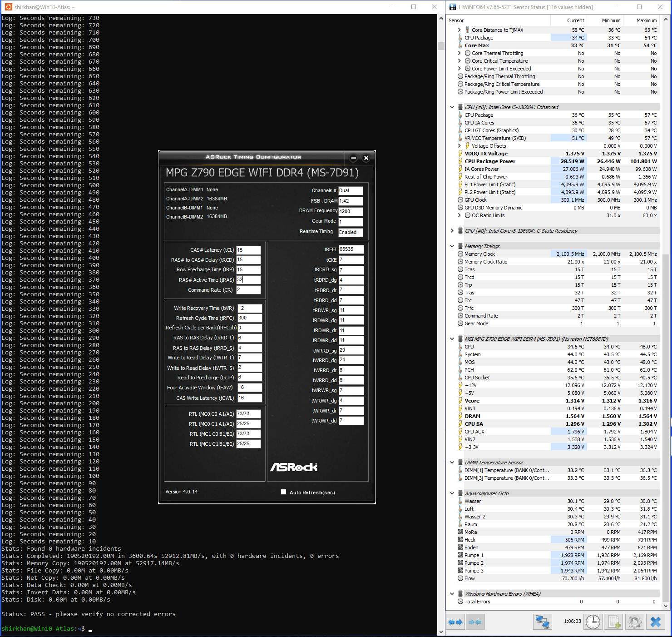Click the fan icon beside MoRa
This screenshot has height=637, width=672.
click(460, 532)
